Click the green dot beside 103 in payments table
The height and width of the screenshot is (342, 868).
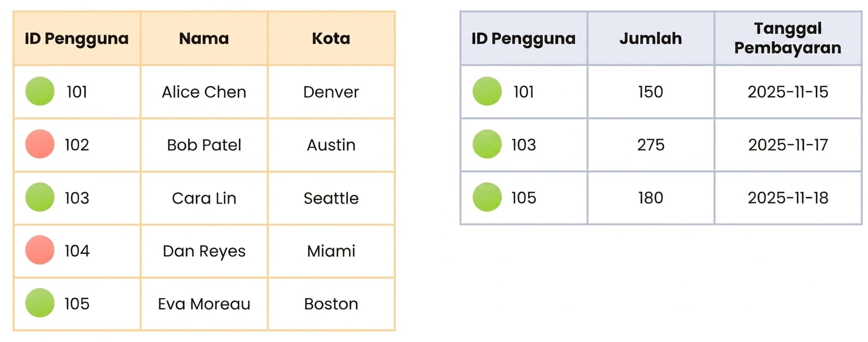coord(487,144)
